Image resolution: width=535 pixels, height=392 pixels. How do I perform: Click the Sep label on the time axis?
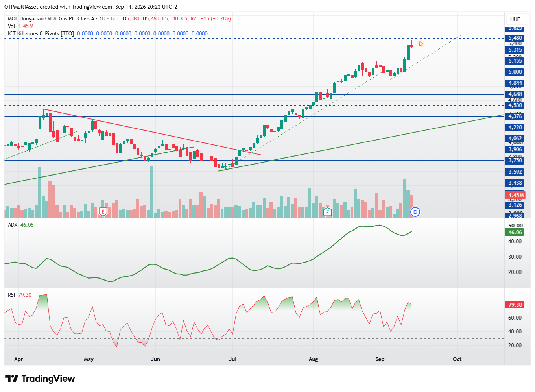(x=380, y=359)
